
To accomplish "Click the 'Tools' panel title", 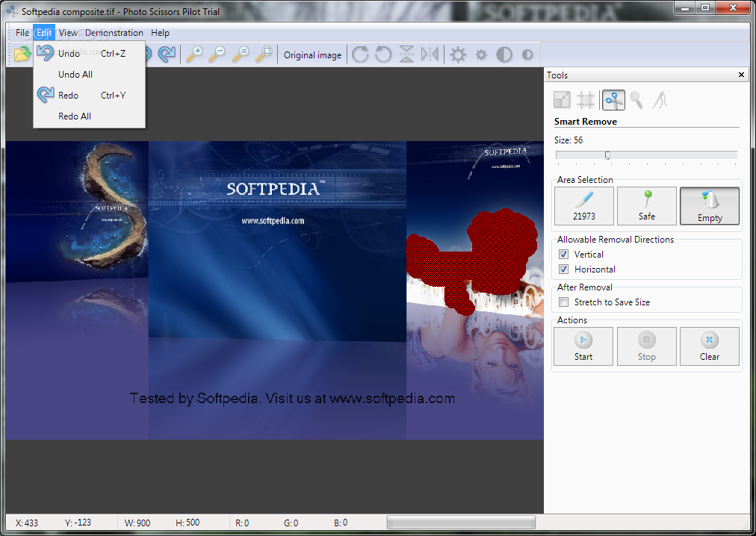I will pyautogui.click(x=557, y=75).
